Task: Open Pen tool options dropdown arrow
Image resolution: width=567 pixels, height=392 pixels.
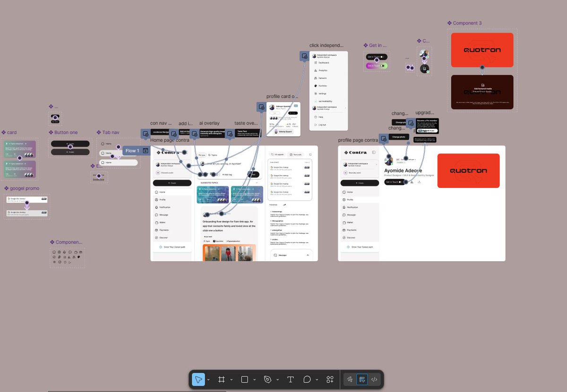Action: 277,380
